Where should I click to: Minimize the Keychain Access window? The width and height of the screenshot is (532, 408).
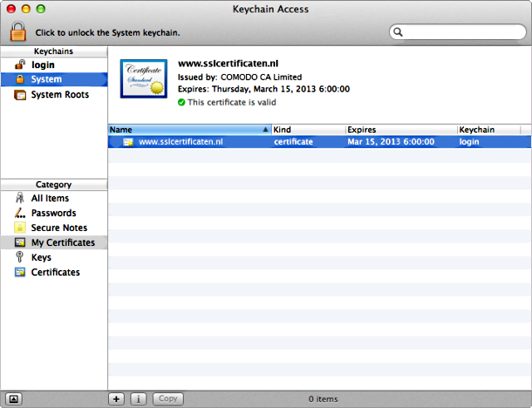tap(26, 9)
